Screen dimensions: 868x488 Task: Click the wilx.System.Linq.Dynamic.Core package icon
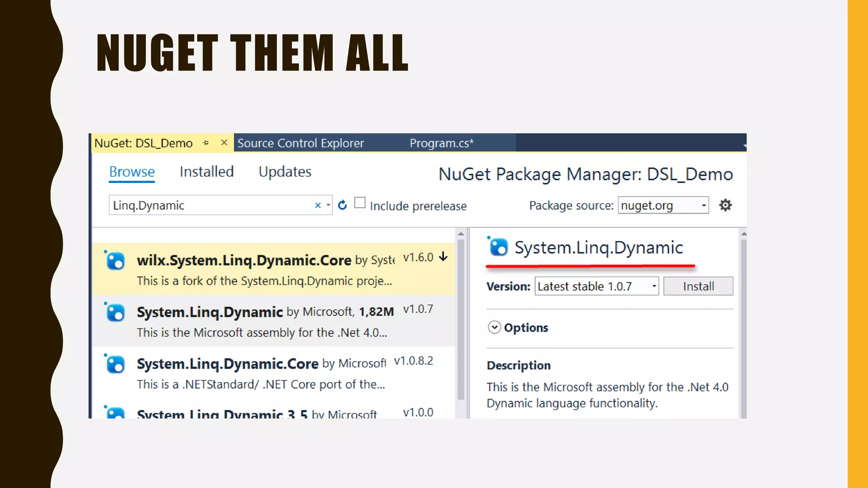pos(115,261)
